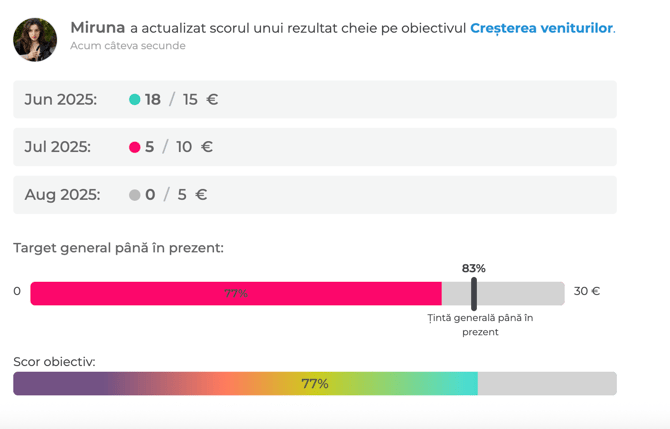Click the 'Țintă generală până în prezent' label

click(480, 325)
